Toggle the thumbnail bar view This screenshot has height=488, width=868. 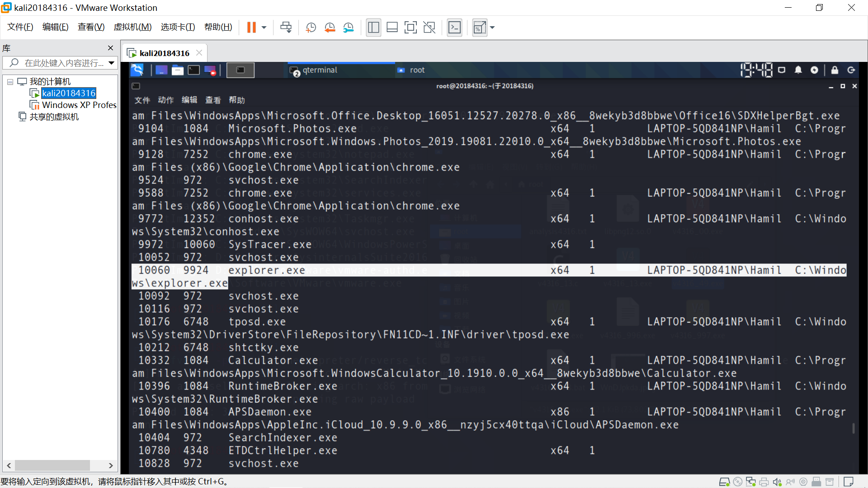392,28
